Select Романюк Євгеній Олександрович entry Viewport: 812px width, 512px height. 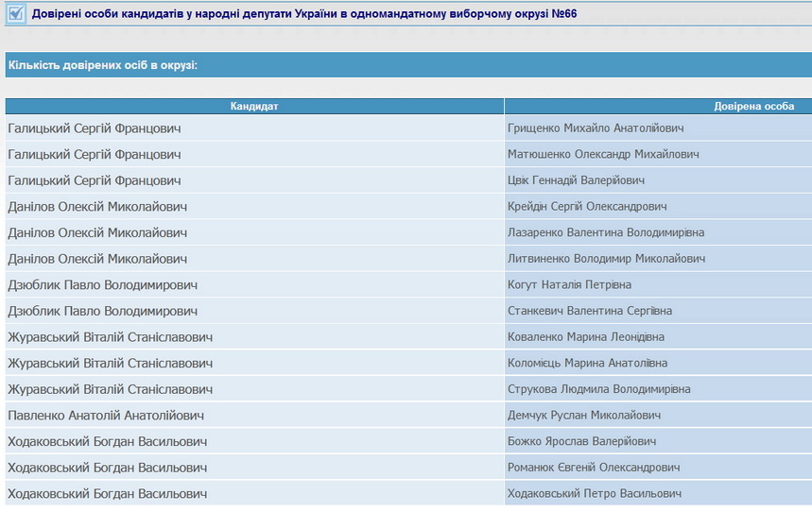coord(594,468)
